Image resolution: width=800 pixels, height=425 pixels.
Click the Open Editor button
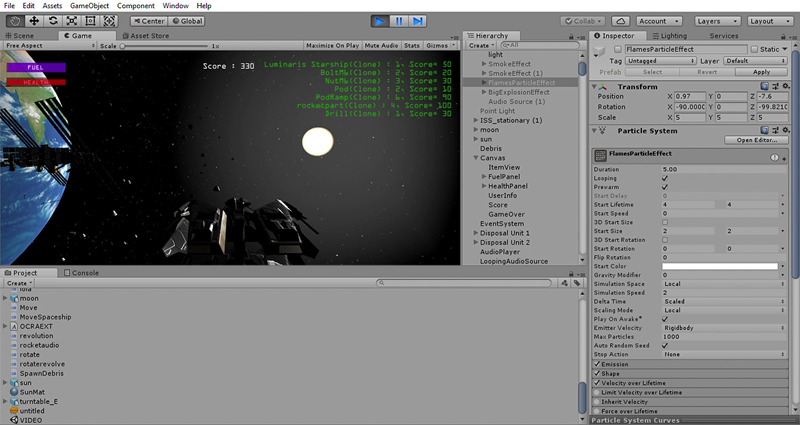[x=758, y=140]
